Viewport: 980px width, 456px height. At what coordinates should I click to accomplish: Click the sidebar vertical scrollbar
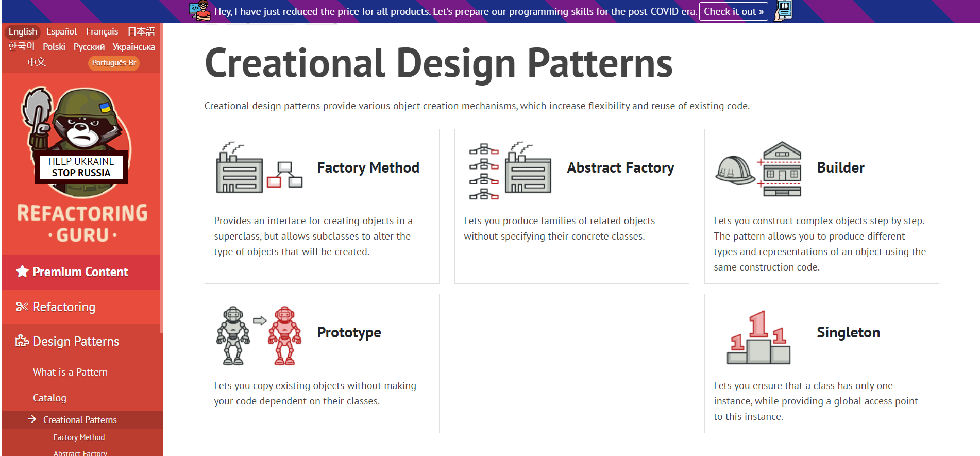click(162, 178)
